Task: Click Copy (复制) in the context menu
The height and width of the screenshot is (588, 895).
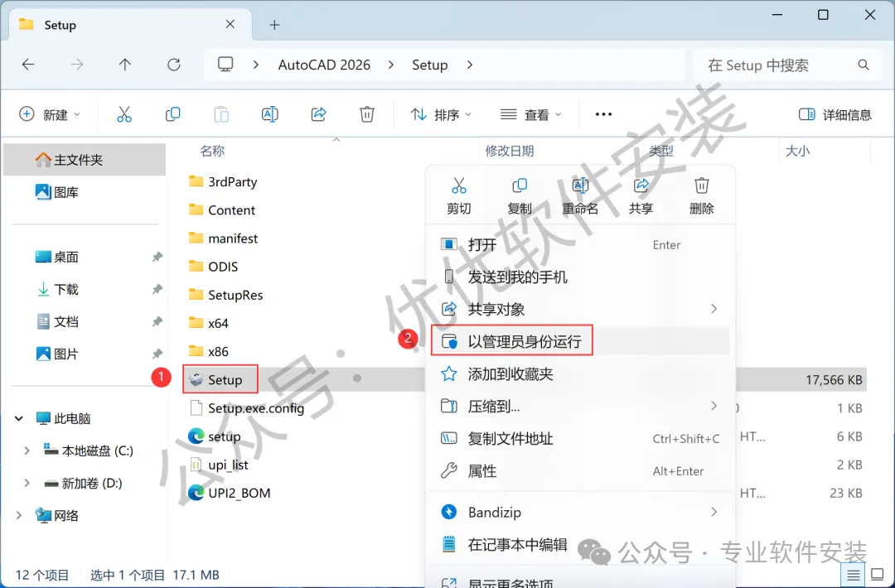Action: [x=520, y=195]
